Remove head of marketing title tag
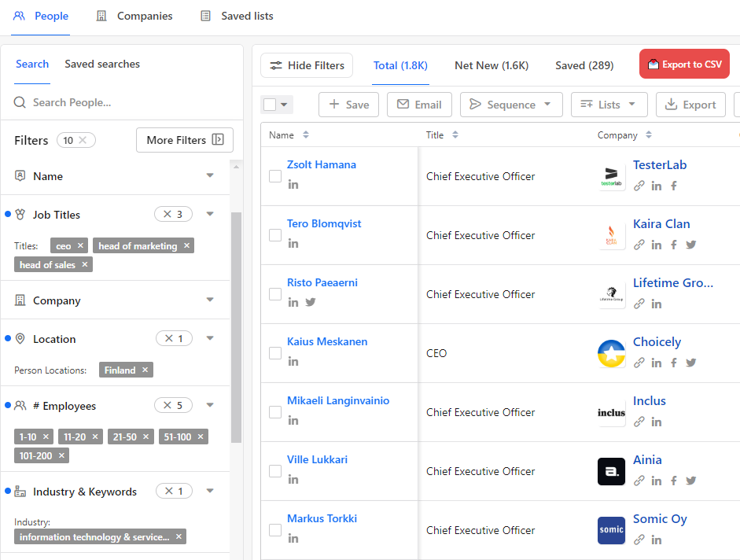Image resolution: width=740 pixels, height=560 pixels. pyautogui.click(x=186, y=245)
